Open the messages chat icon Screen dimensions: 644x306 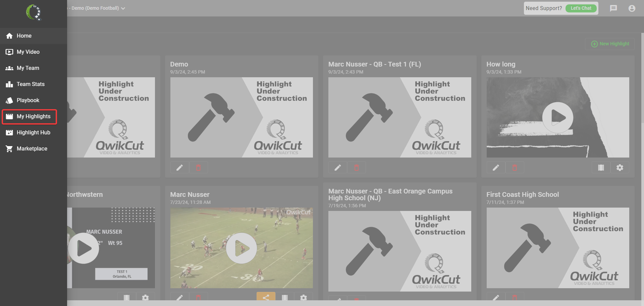tap(613, 8)
